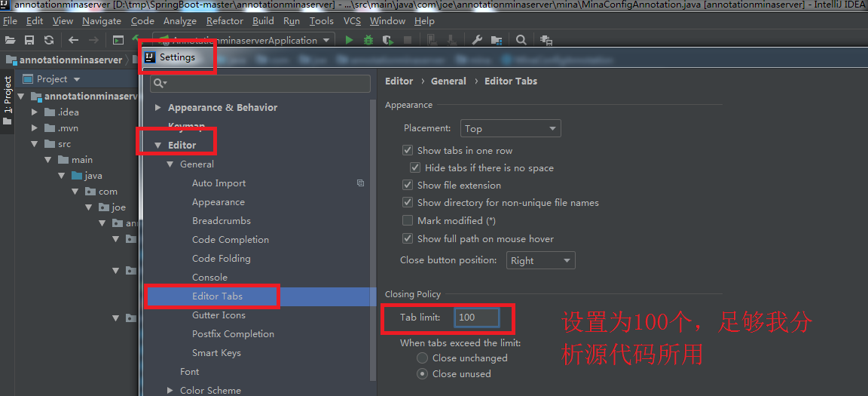This screenshot has width=868, height=396.
Task: Select Breadcrumbs settings page
Action: tap(222, 221)
